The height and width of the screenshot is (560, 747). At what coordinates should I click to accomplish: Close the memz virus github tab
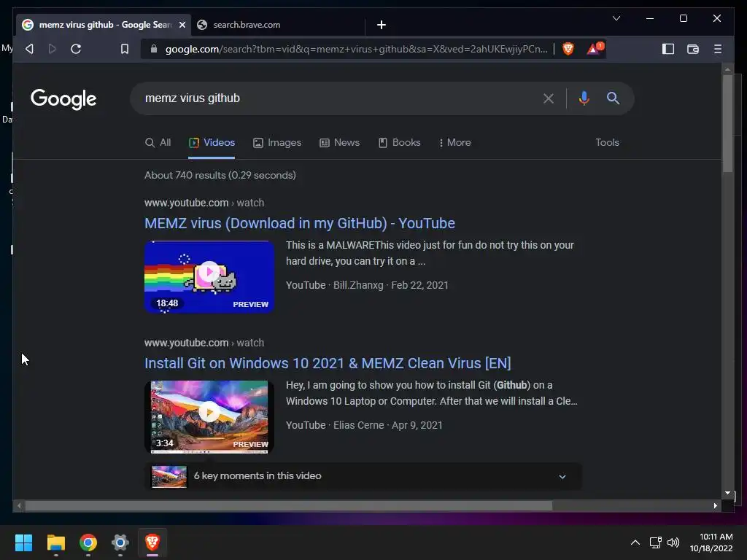182,25
